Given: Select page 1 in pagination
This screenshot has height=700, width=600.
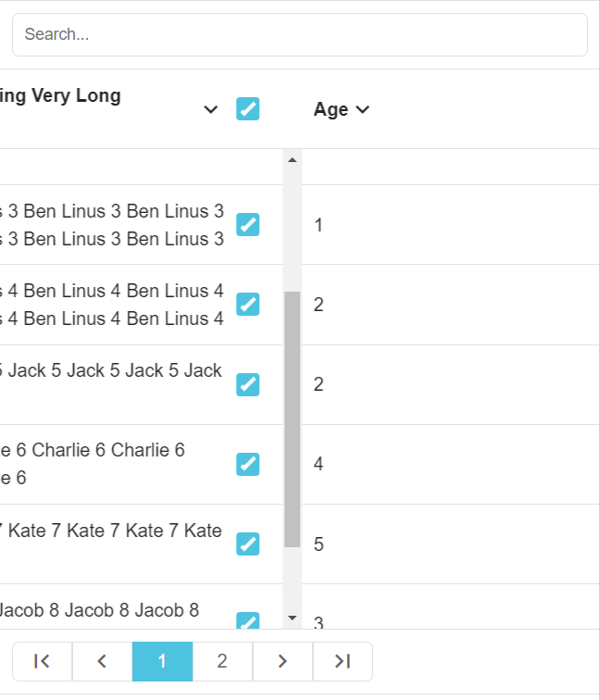Looking at the screenshot, I should pos(163,661).
